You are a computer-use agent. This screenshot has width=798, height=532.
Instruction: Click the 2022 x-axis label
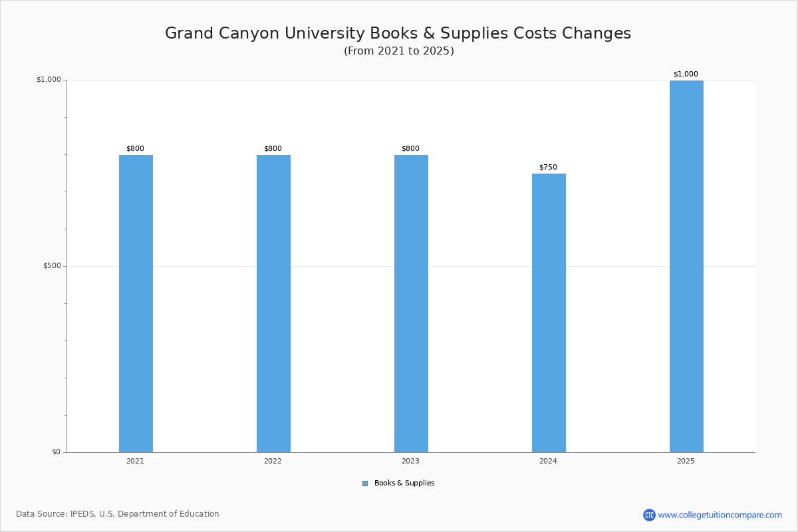273,461
